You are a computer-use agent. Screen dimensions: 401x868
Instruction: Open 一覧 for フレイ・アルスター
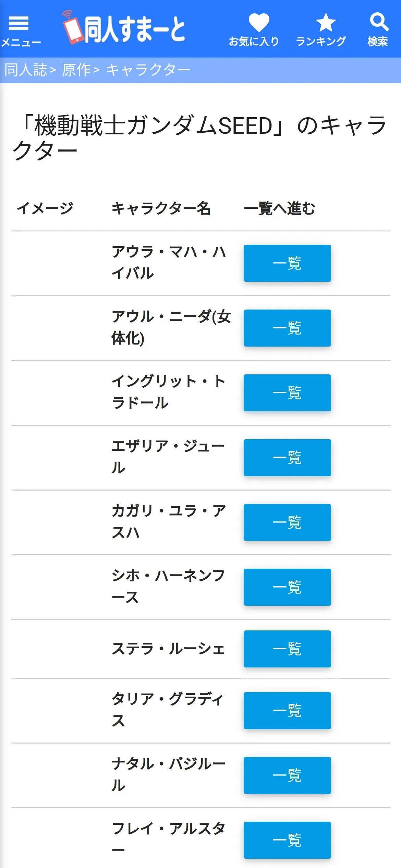(x=287, y=840)
